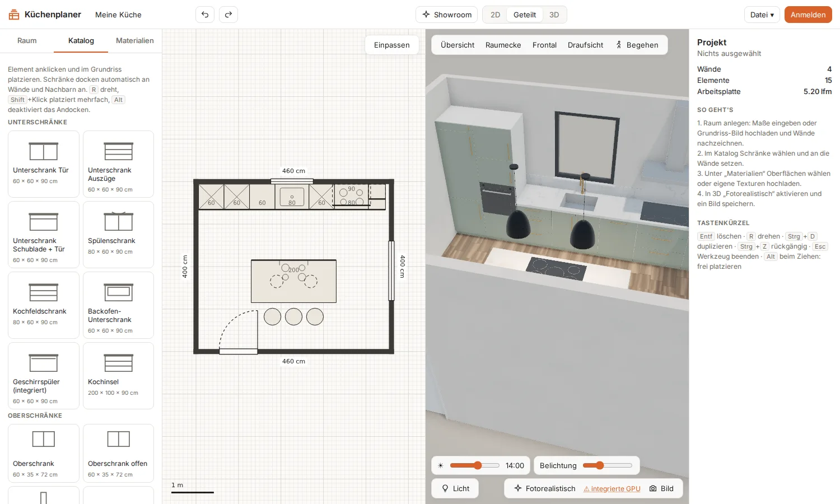840x504 pixels.
Task: Add an Unterschrank Tür cabinet
Action: (x=44, y=164)
